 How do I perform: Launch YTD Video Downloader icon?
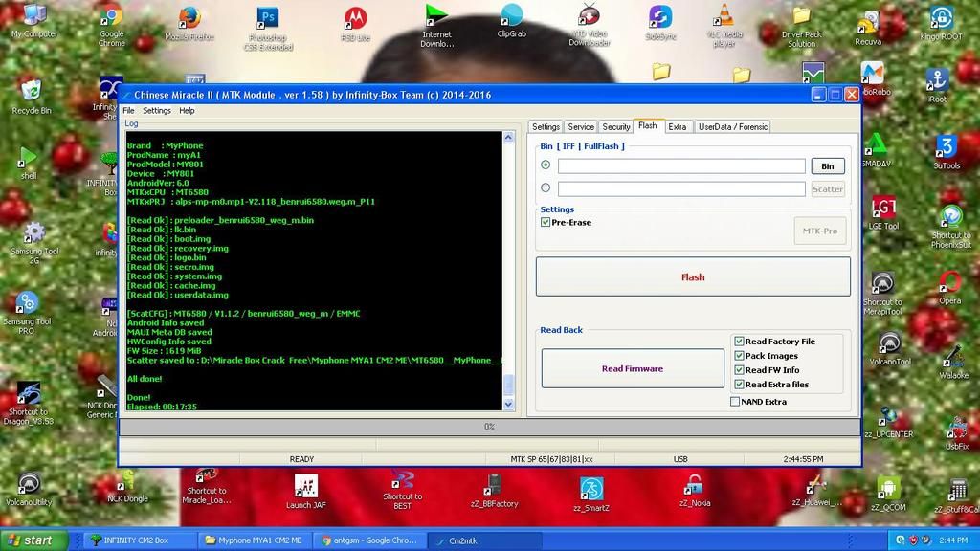point(589,25)
